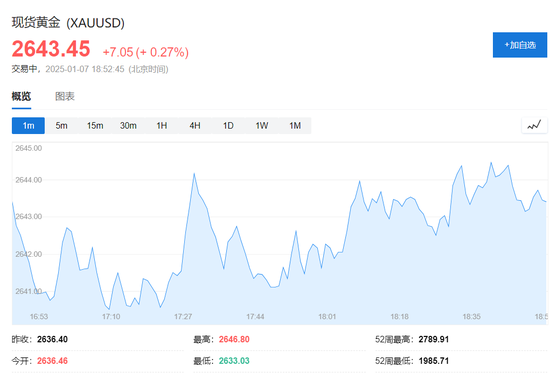Add XAUUSD to watchlist with 加自选 button
The image size is (550, 380).
click(519, 45)
